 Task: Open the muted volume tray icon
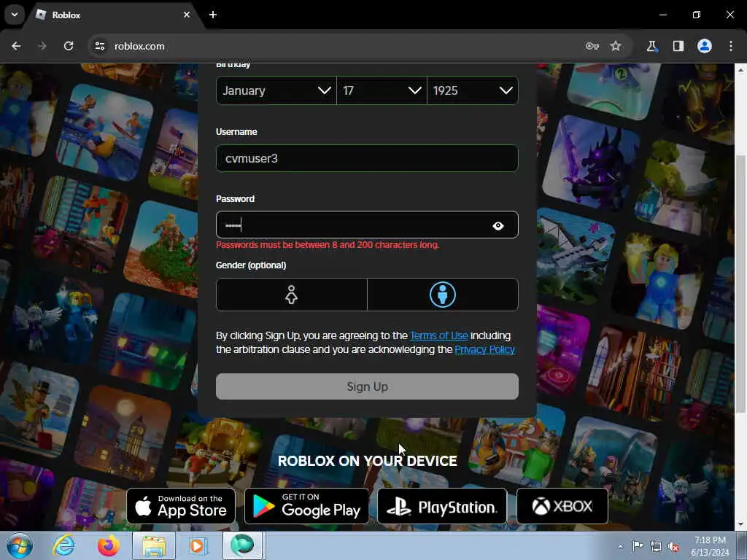[673, 547]
